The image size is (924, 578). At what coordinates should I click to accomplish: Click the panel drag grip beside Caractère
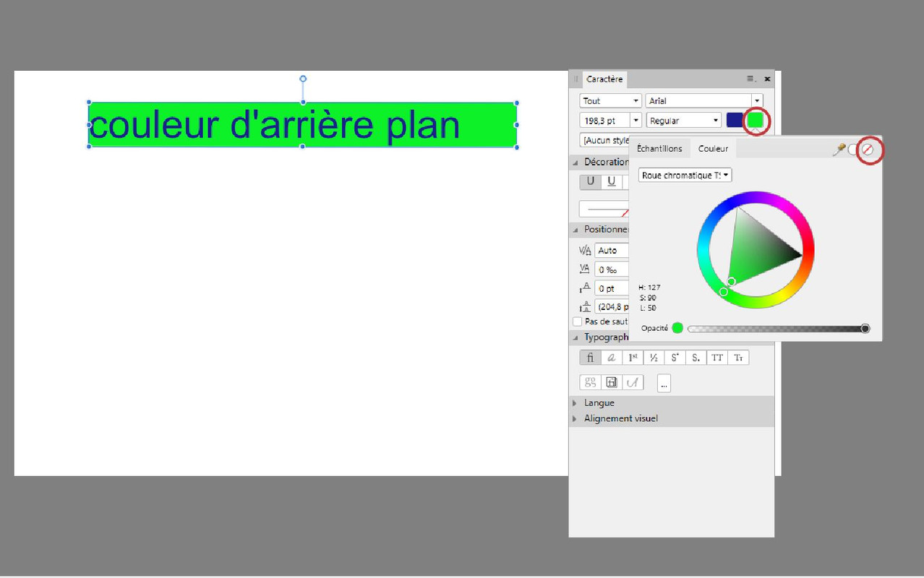tap(576, 79)
